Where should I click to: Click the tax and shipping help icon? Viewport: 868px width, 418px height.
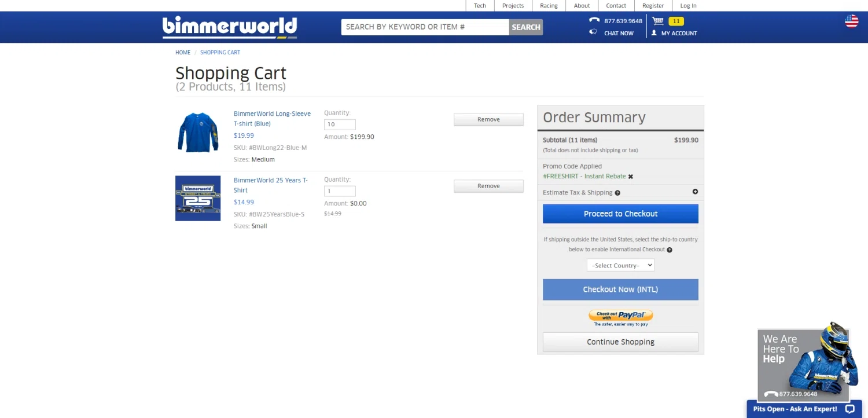click(617, 193)
